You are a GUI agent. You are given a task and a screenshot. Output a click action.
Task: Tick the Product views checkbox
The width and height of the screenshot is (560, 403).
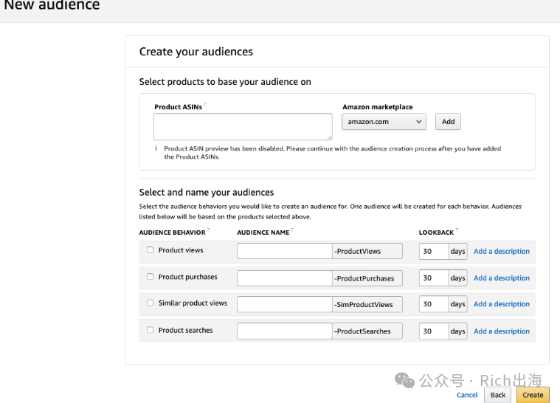click(150, 250)
